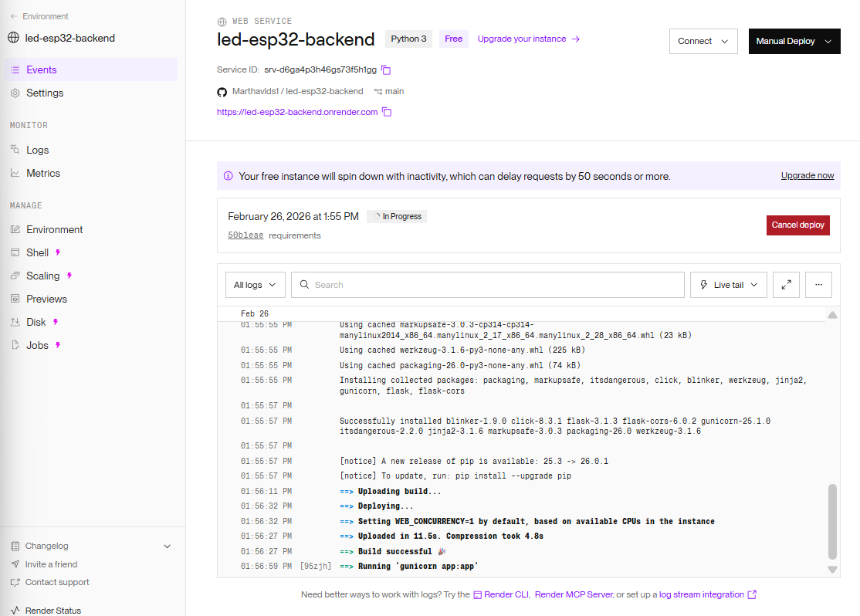This screenshot has width=860, height=616.
Task: Click the log stream integration link
Action: click(x=702, y=594)
